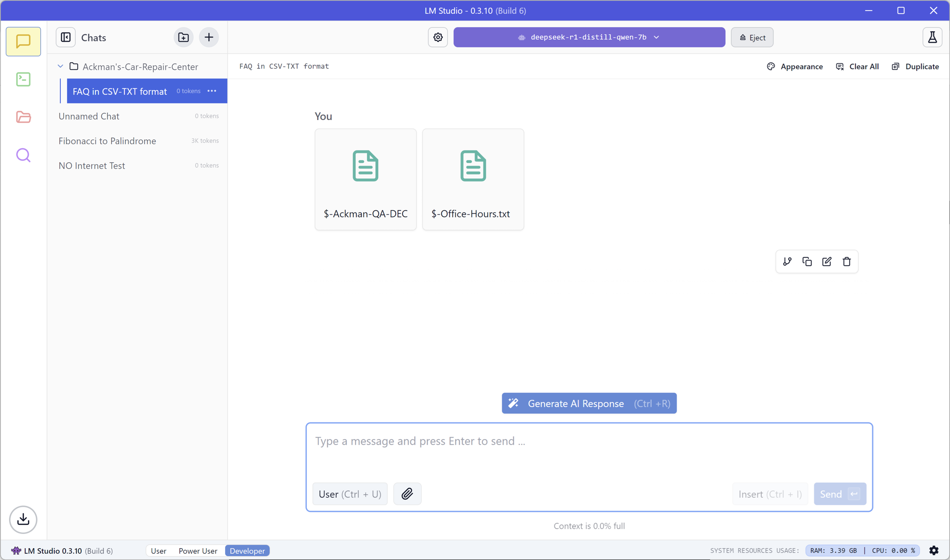Branch the conversation from this message

(x=787, y=261)
